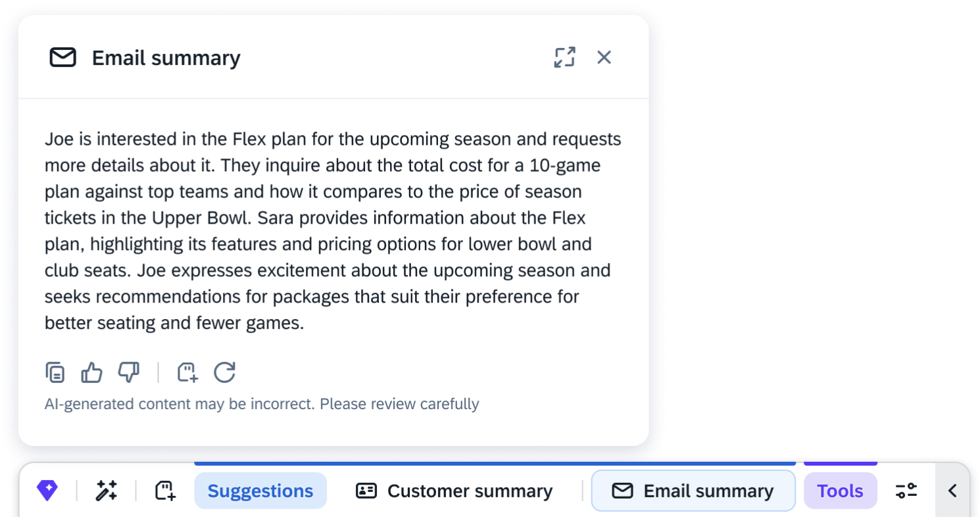
Task: Select the Email summary toolbar button
Action: pos(693,491)
